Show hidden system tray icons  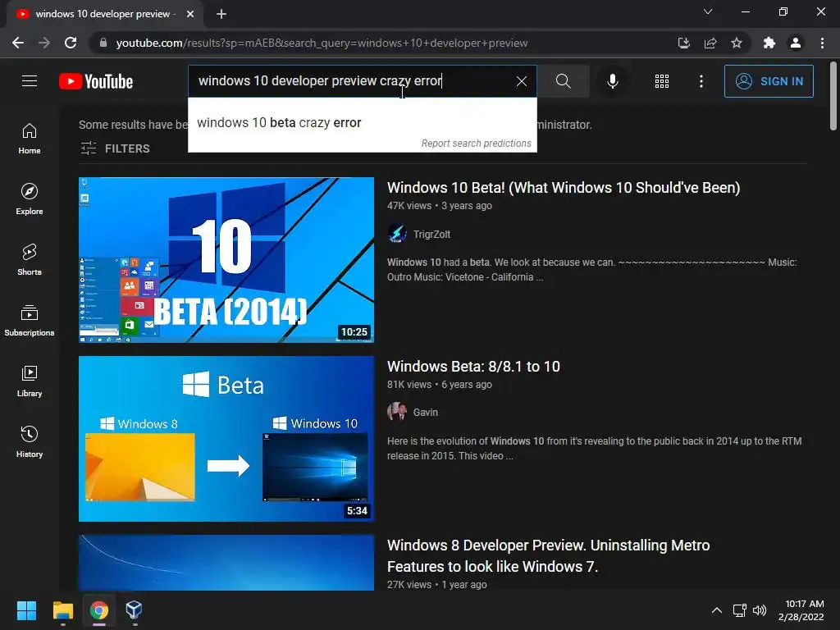point(716,610)
